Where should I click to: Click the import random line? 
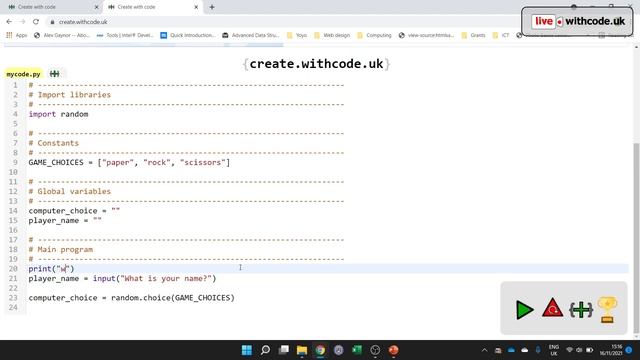(x=58, y=114)
